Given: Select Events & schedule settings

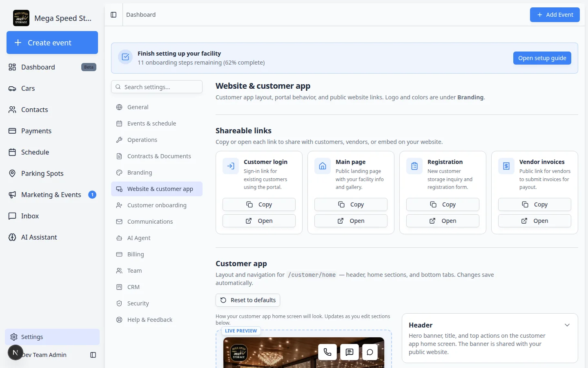Looking at the screenshot, I should click(157, 123).
